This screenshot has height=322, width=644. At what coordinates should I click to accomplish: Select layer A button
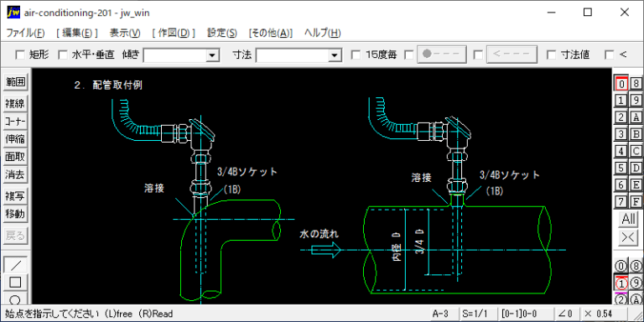pyautogui.click(x=636, y=117)
